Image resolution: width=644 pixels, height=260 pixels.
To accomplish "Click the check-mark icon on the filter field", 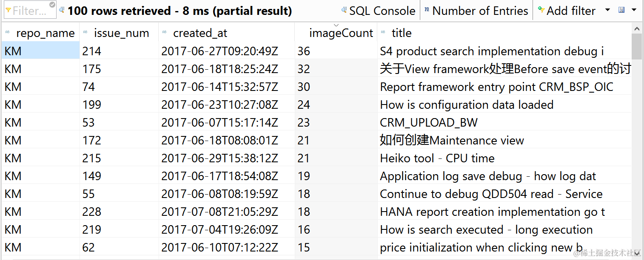I will click(x=52, y=5).
